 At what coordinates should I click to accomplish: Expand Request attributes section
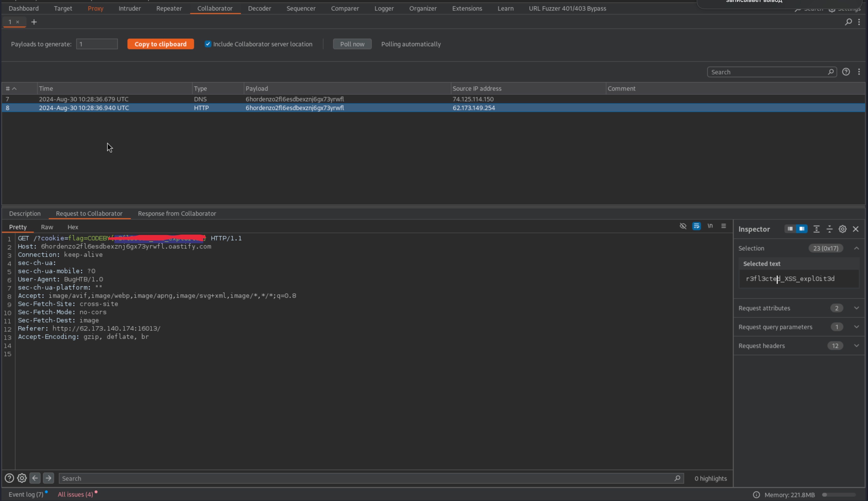pyautogui.click(x=856, y=308)
